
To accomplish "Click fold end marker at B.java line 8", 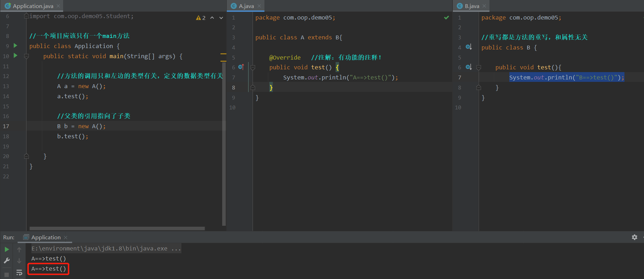I will coord(479,87).
